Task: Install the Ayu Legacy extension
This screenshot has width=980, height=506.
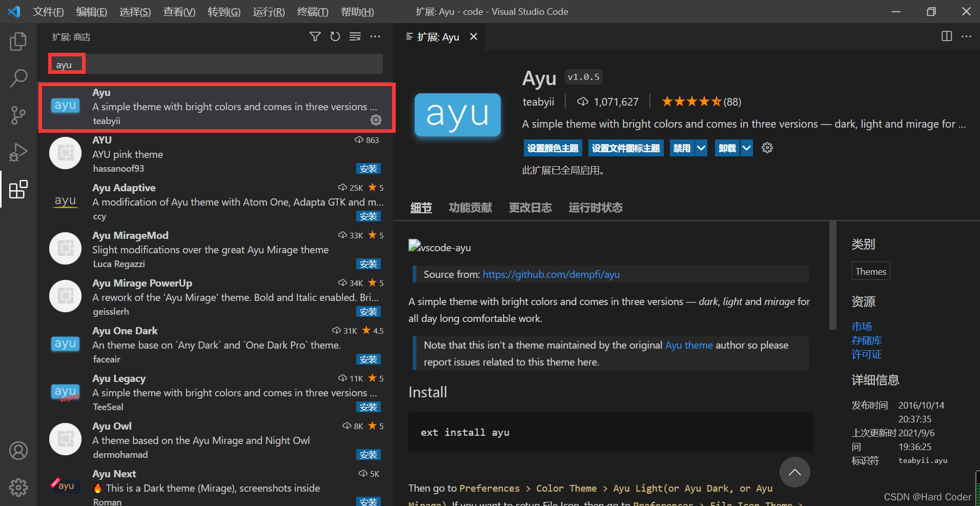Action: pyautogui.click(x=369, y=407)
